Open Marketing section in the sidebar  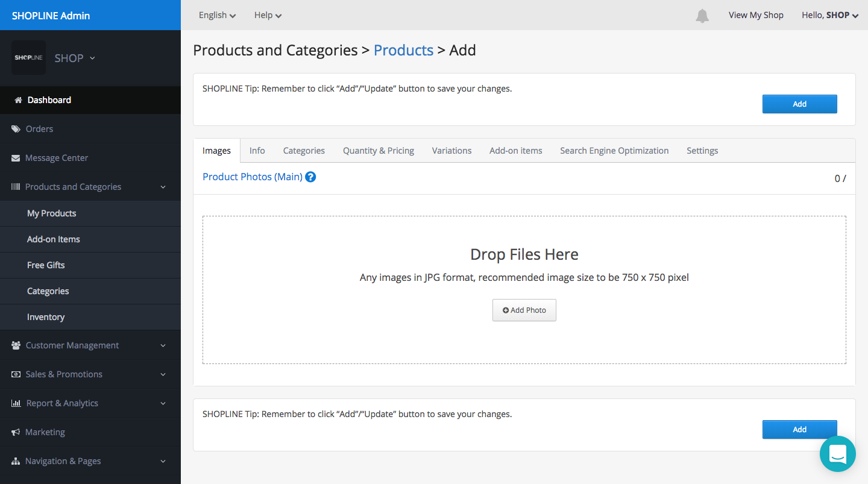point(45,432)
